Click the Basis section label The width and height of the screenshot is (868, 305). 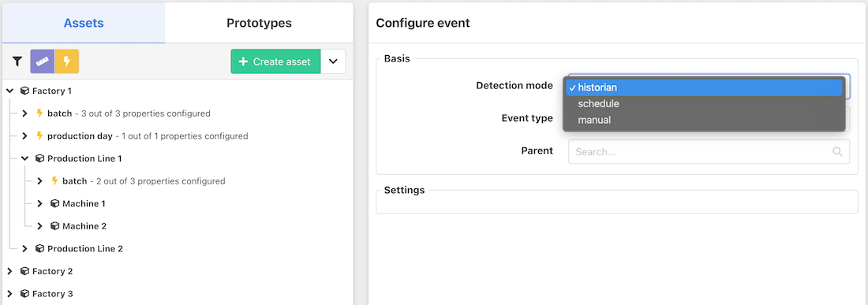tap(397, 58)
